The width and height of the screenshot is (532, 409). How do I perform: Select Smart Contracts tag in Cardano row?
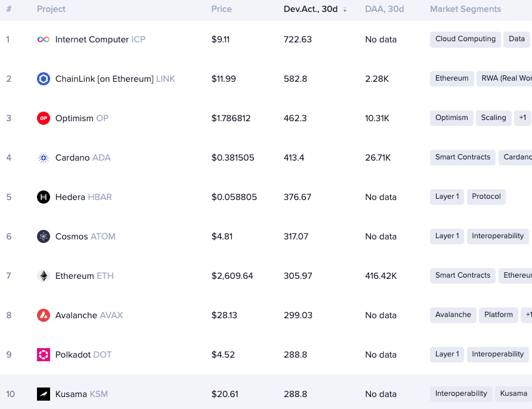(x=462, y=158)
